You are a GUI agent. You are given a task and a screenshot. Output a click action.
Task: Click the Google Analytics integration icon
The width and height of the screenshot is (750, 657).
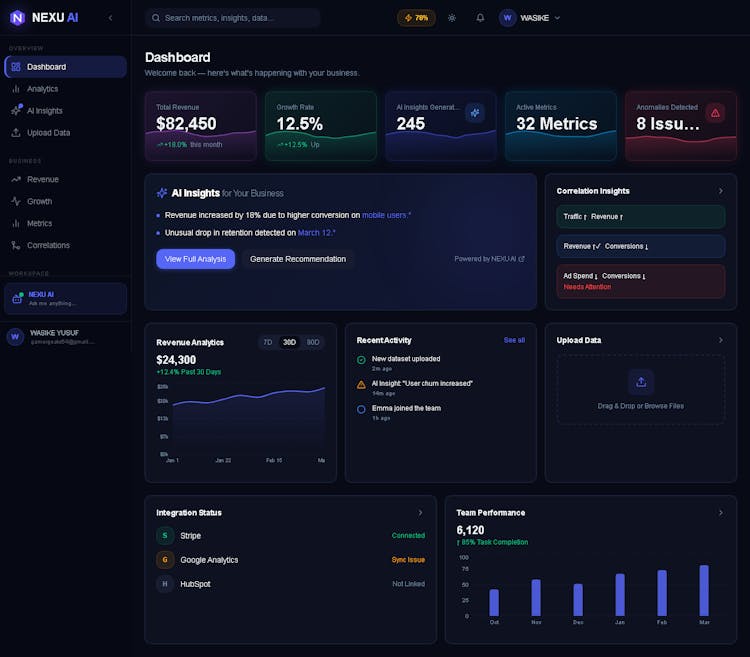pyautogui.click(x=165, y=560)
